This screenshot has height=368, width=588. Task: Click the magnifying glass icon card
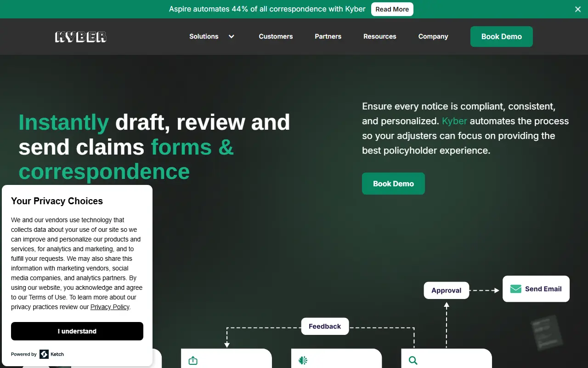tap(413, 361)
